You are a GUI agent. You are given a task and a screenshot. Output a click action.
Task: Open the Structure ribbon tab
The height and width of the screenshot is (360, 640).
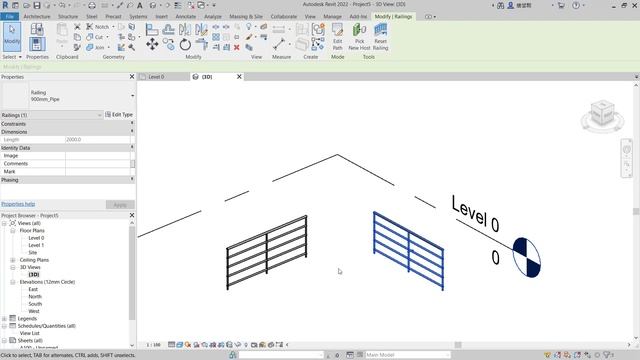[68, 16]
